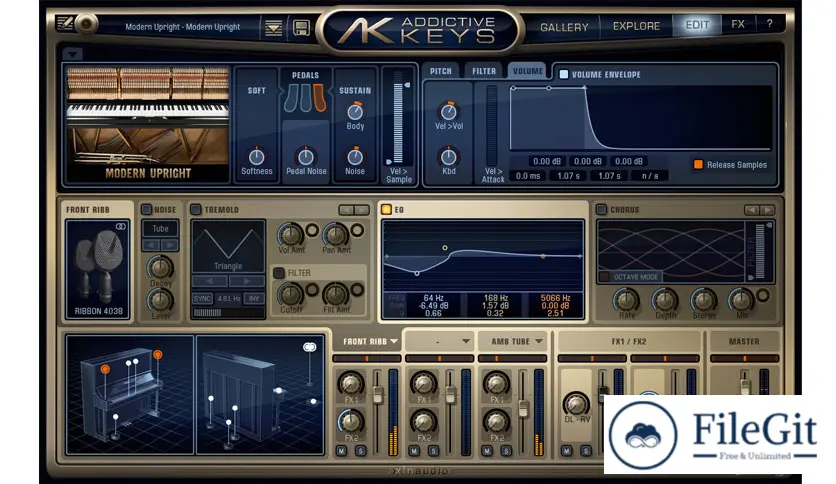Click the Softness knob
This screenshot has width=836, height=484.
pos(256,157)
